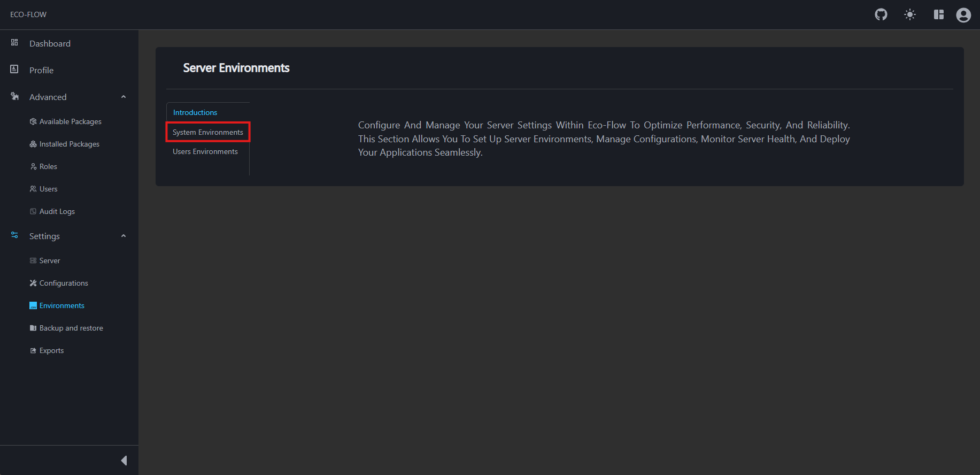Screen dimensions: 980x475
Task: Open Server settings
Action: coord(50,261)
